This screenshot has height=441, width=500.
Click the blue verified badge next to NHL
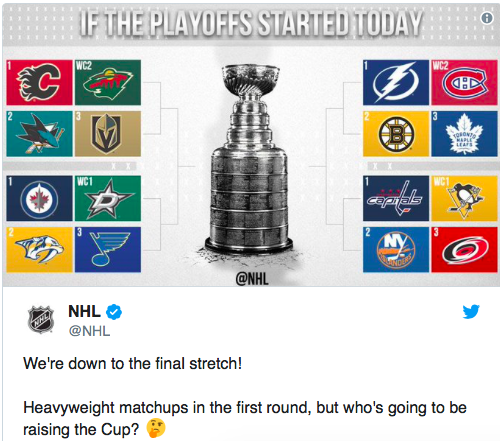114,312
